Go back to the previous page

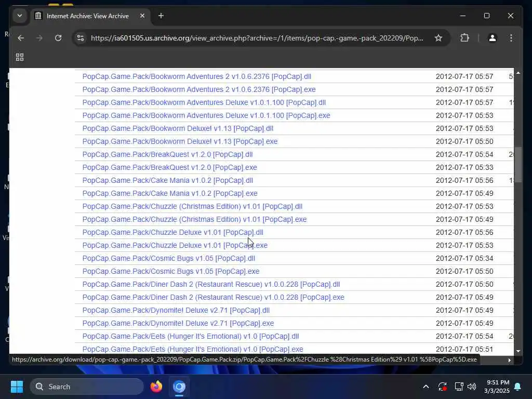[21, 38]
